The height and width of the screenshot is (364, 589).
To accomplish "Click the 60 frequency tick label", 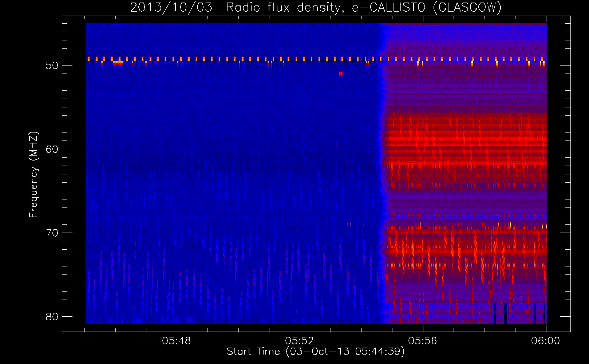I will 52,149.
